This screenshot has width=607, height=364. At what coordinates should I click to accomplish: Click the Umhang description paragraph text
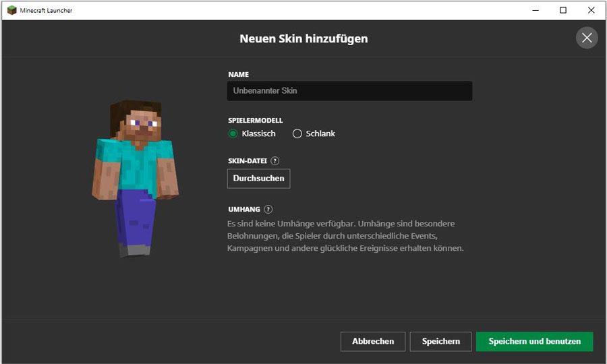click(x=345, y=236)
